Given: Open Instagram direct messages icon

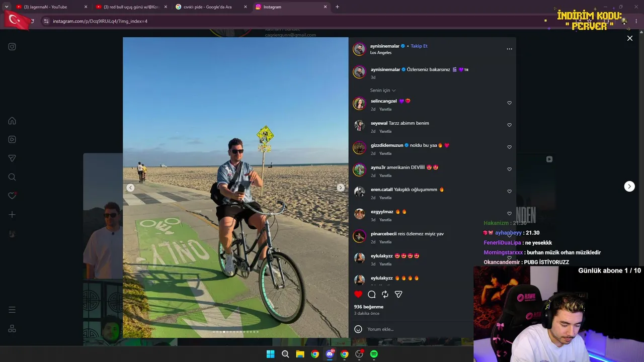Looking at the screenshot, I should coord(12,158).
